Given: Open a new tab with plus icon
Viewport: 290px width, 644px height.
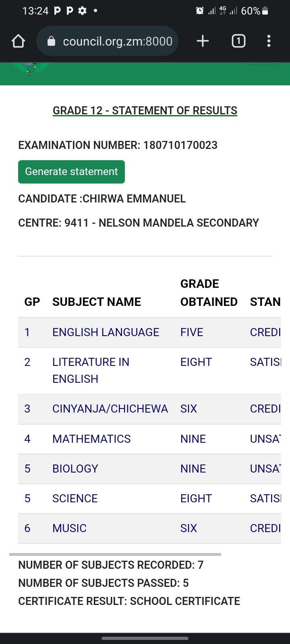Looking at the screenshot, I should [203, 41].
